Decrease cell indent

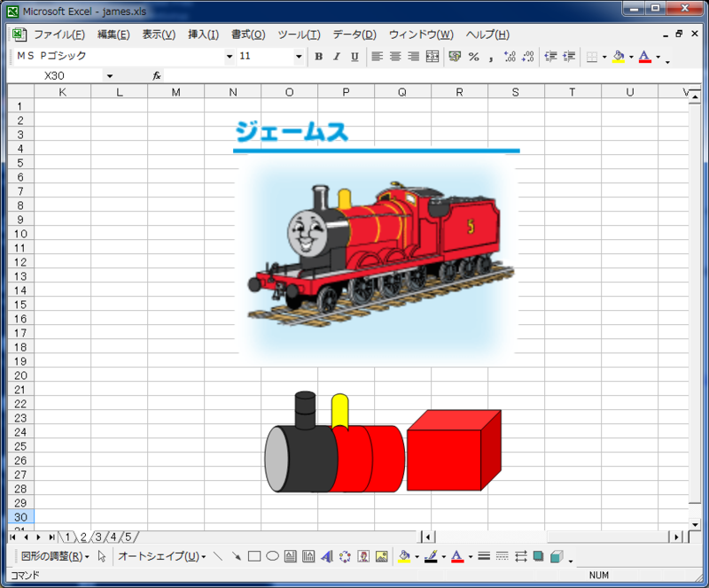tap(550, 57)
